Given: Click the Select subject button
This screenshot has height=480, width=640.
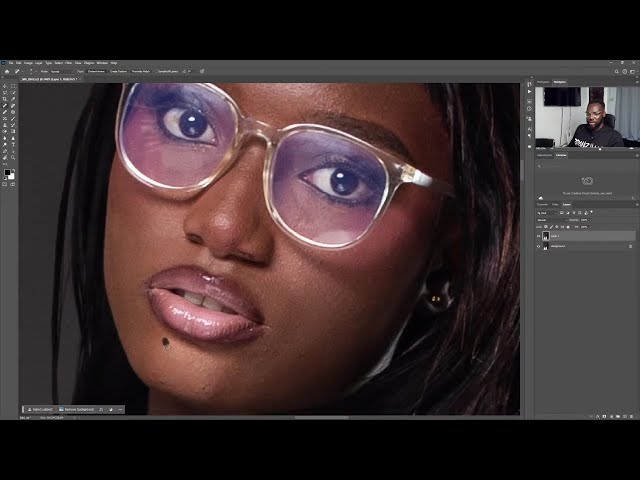Looking at the screenshot, I should click(x=40, y=409).
